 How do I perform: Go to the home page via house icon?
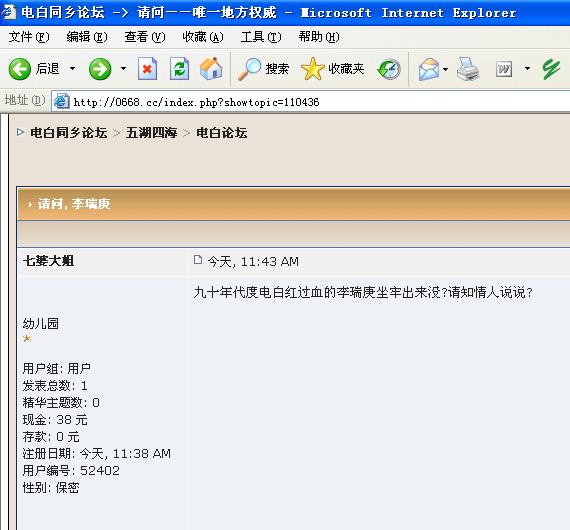211,69
